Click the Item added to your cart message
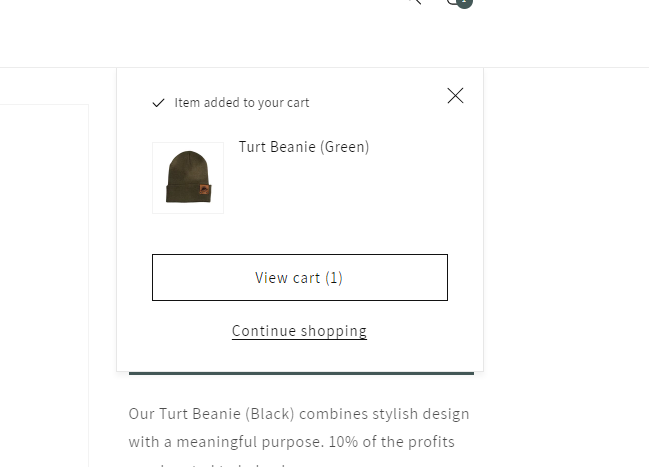Screen dimensions: 649x467 (x=241, y=103)
